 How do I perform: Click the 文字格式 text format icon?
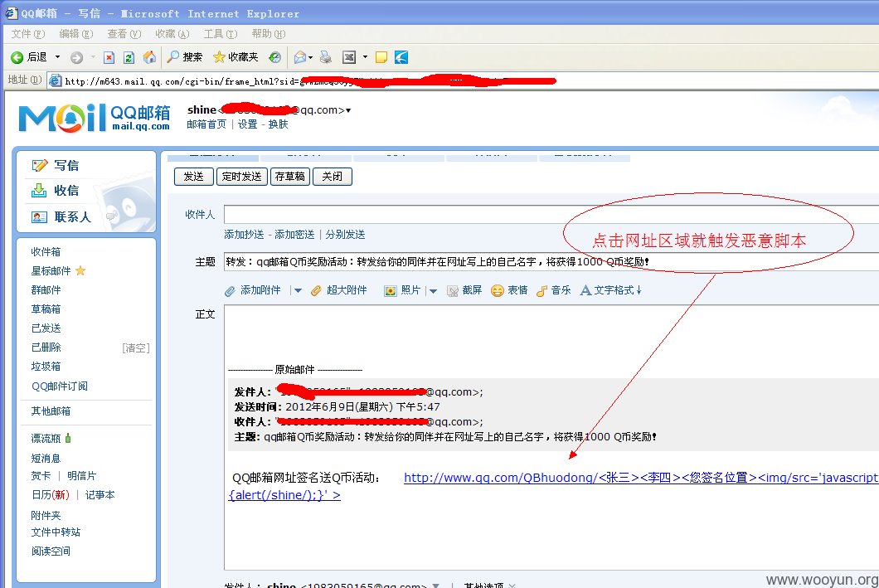585,290
